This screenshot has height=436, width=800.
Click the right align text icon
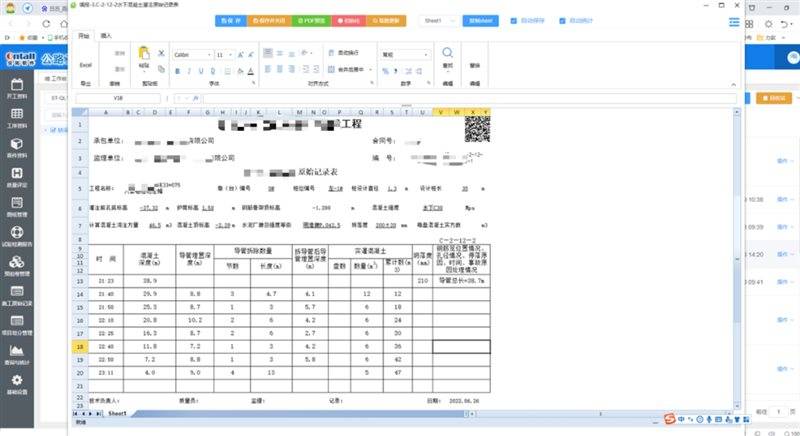tap(291, 69)
